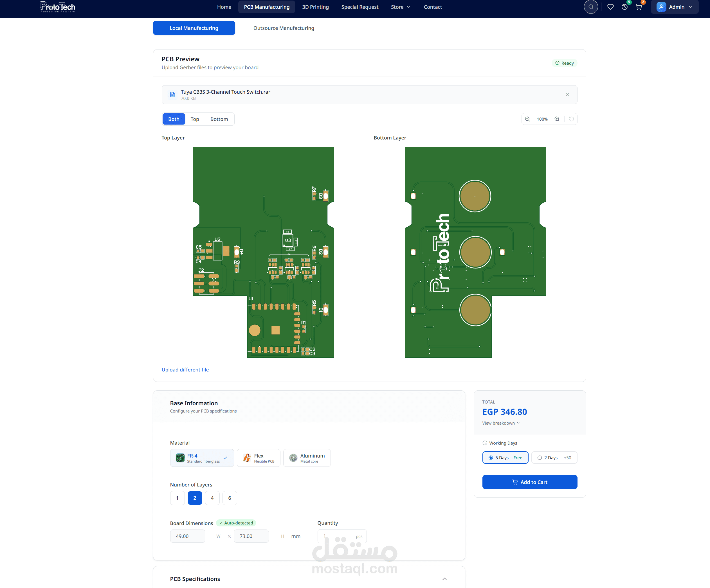Remove the uploaded Tuya CB3S file

click(x=567, y=94)
